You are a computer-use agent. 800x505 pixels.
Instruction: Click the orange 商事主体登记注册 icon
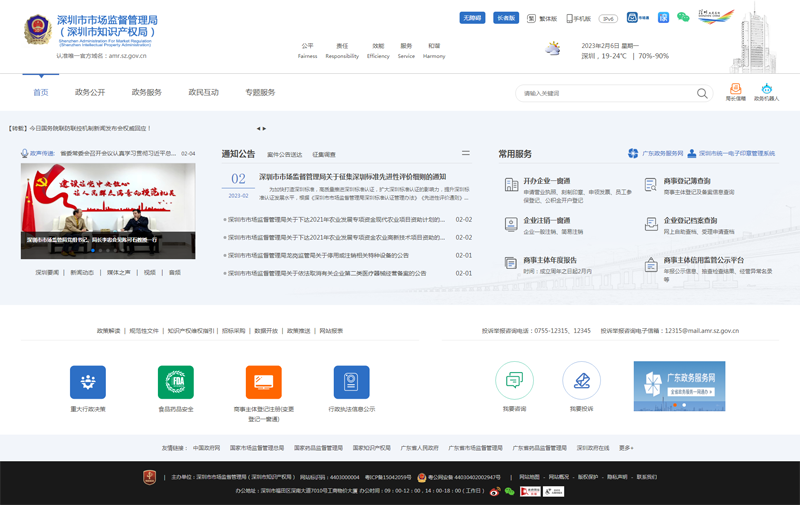pyautogui.click(x=264, y=382)
